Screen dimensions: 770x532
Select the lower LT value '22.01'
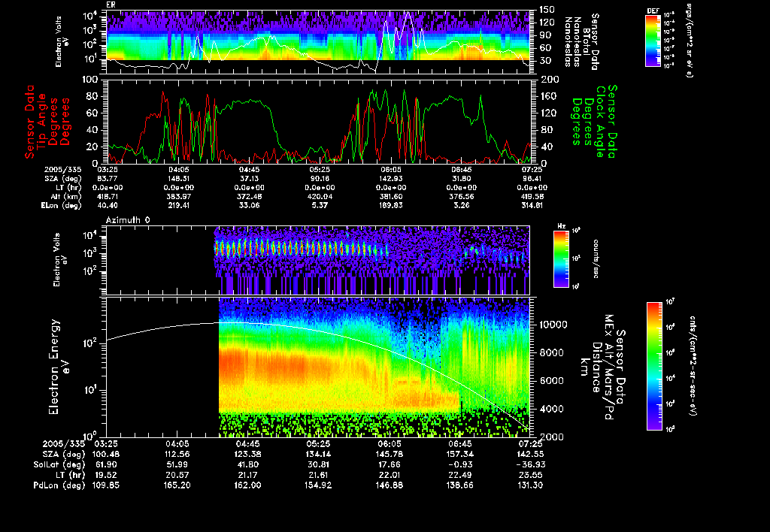click(x=390, y=475)
